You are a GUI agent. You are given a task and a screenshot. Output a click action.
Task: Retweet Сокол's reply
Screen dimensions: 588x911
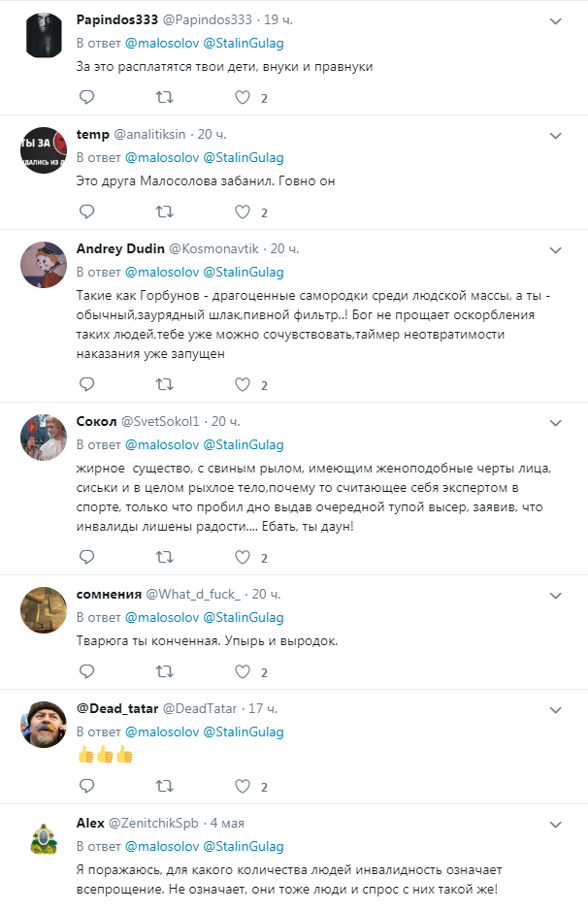click(165, 557)
